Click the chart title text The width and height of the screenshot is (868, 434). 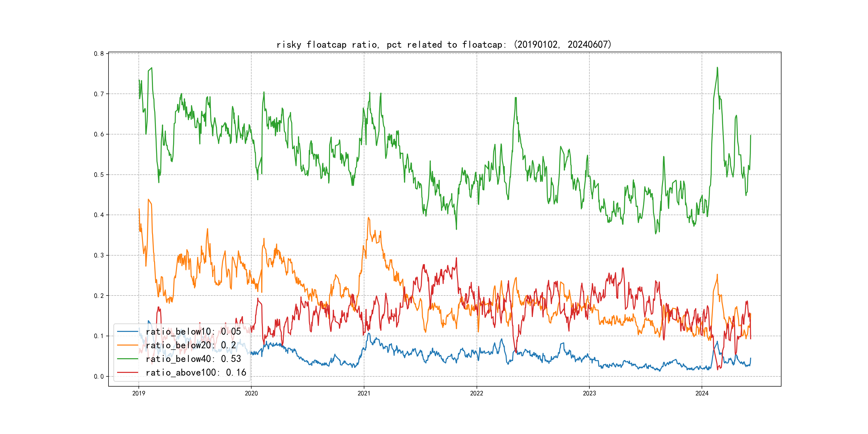click(x=444, y=44)
